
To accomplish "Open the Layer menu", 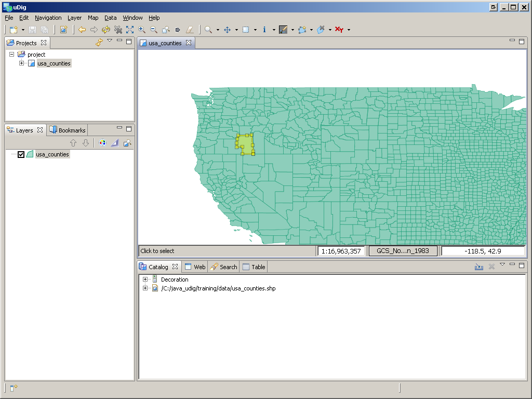I will click(74, 18).
